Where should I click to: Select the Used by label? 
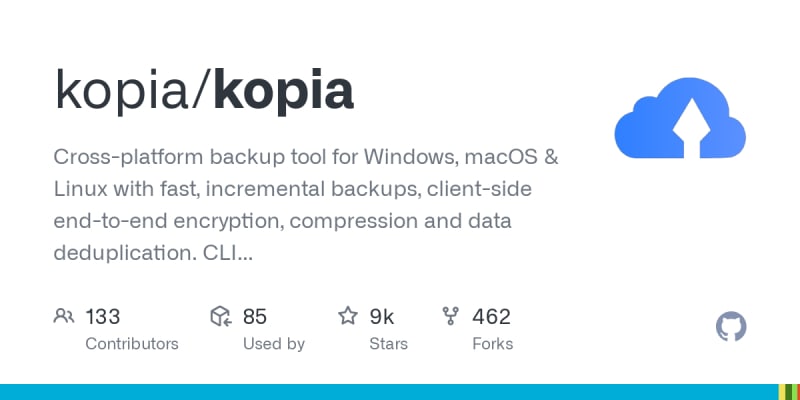coord(274,344)
